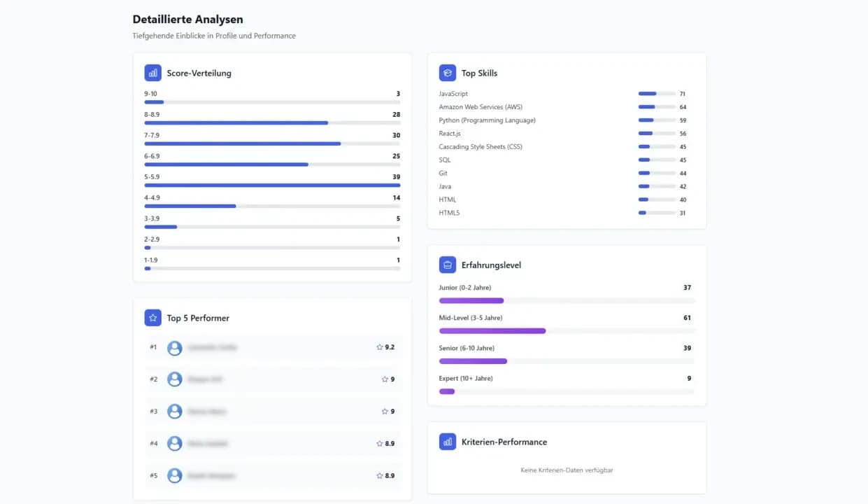Click the star icon in the #2 performer row
868x504 pixels.
click(x=385, y=379)
